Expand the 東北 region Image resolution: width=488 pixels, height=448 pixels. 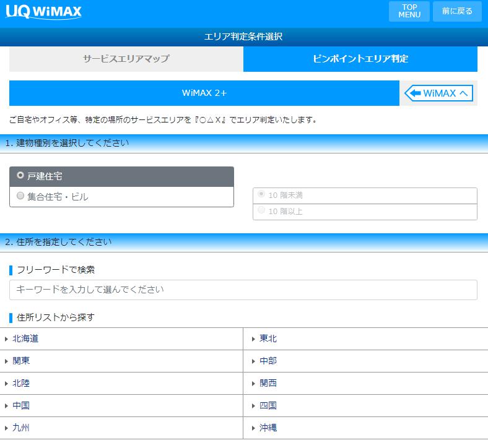click(x=365, y=338)
